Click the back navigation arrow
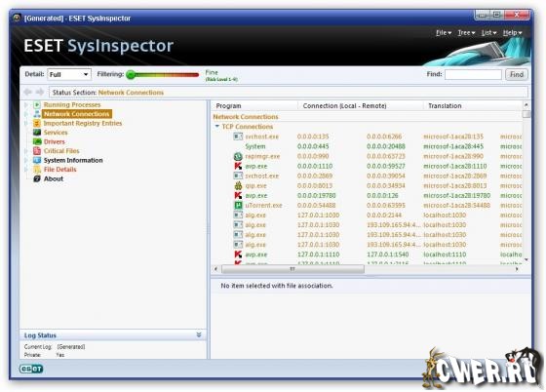The width and height of the screenshot is (546, 392). click(27, 92)
